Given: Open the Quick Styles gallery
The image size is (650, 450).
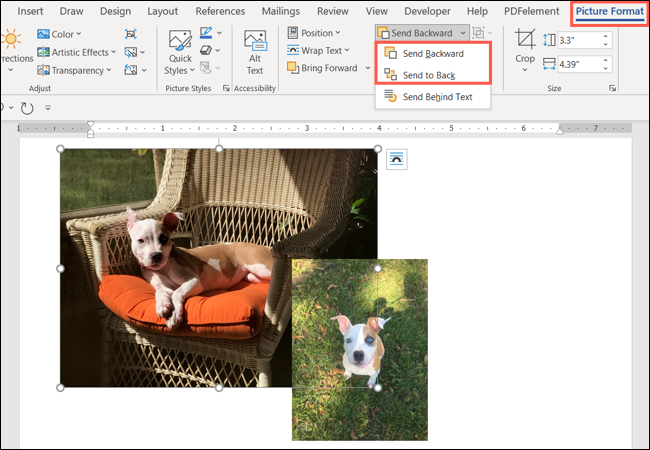Looking at the screenshot, I should pyautogui.click(x=180, y=52).
